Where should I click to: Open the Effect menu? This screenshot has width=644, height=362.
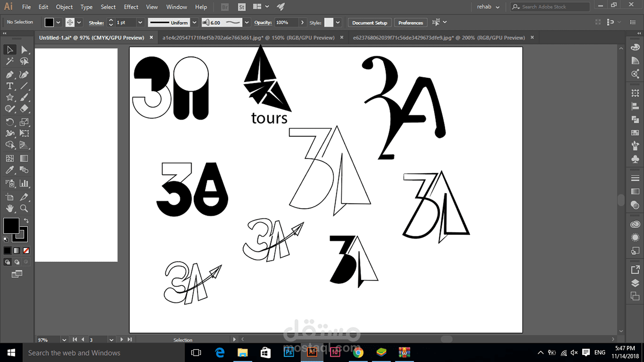131,7
